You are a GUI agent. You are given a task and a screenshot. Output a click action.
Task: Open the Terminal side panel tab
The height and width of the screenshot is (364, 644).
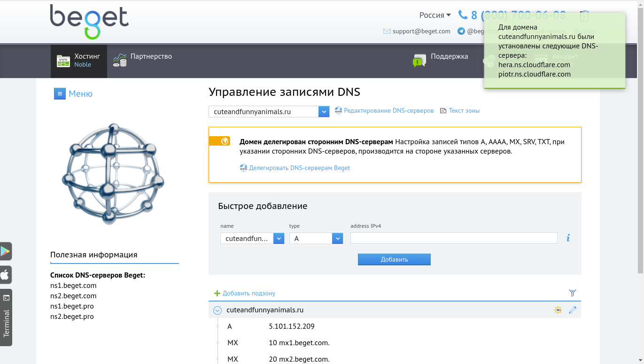pyautogui.click(x=6, y=318)
